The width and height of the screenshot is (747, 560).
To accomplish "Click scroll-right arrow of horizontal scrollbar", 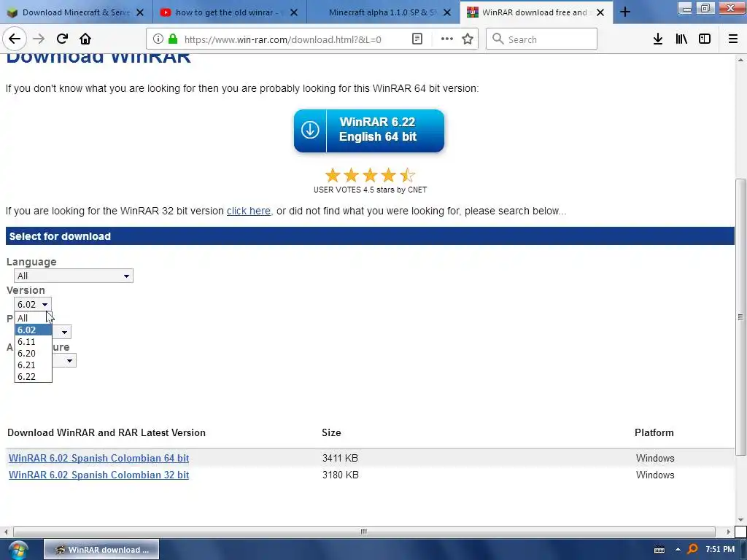I will (x=729, y=532).
